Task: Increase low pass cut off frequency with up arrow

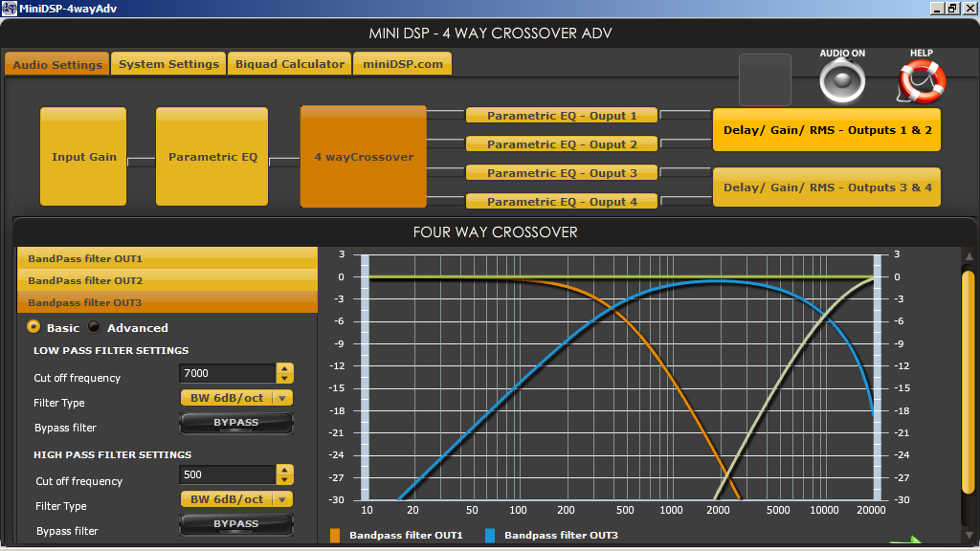Action: [x=284, y=368]
